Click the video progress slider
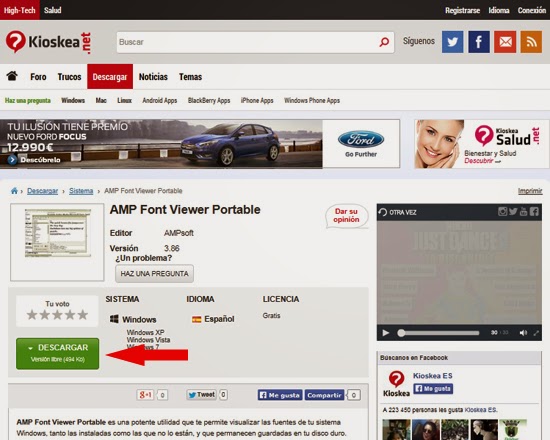This screenshot has height=440, width=550. 438,333
